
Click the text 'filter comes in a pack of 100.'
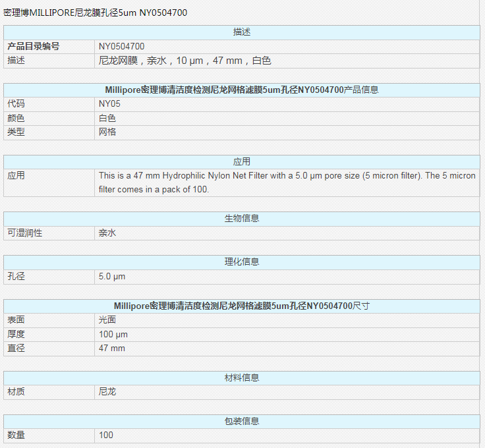coord(154,190)
